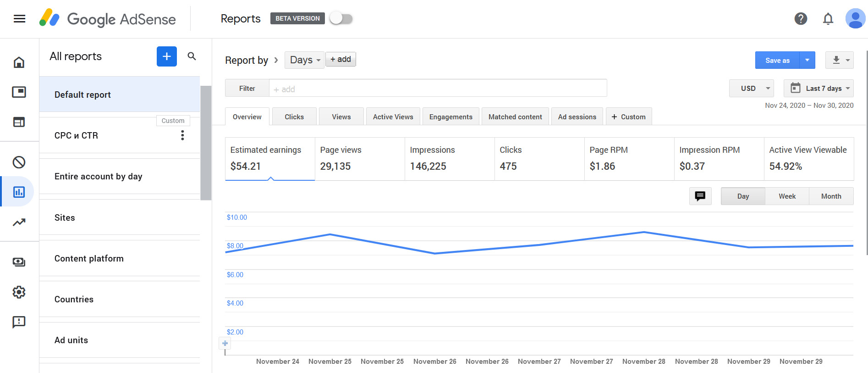Open the CPC и CTR report options menu
868x373 pixels.
[x=182, y=135]
